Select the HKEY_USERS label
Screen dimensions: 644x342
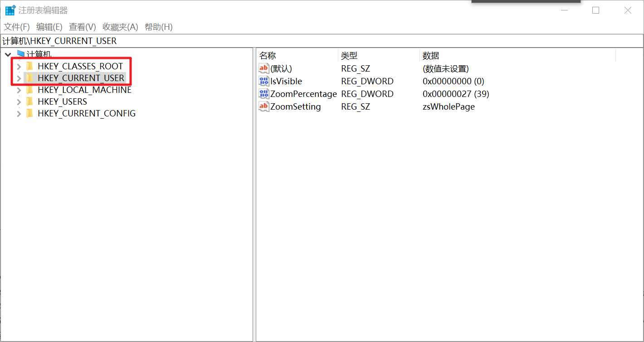pyautogui.click(x=62, y=101)
